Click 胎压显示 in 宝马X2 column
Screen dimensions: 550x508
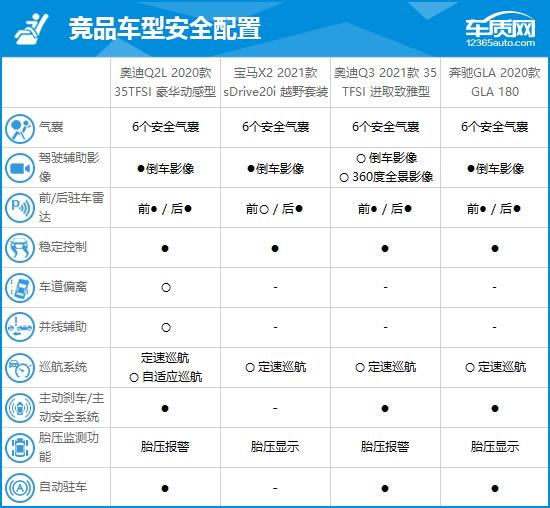275,447
